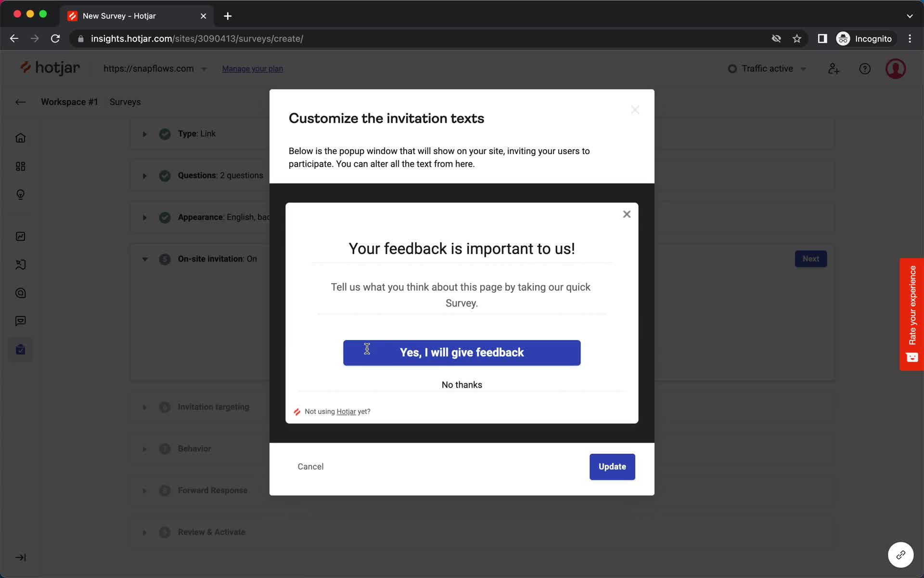Reload the browser page

pyautogui.click(x=55, y=39)
